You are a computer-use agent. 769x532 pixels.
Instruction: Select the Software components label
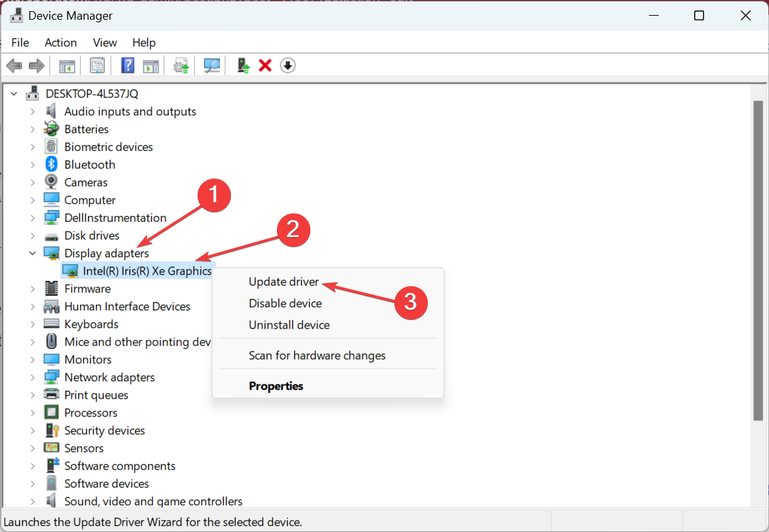pos(119,466)
